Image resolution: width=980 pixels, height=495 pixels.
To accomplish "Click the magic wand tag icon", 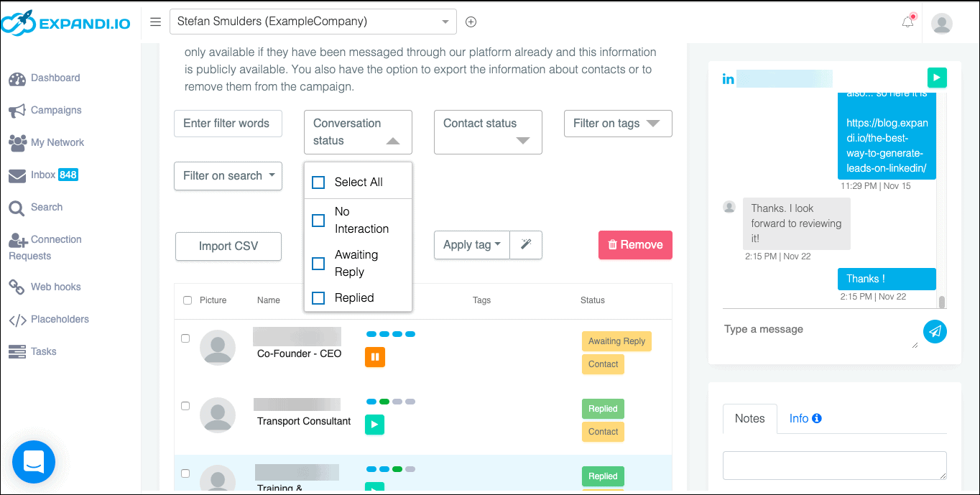I will (526, 245).
